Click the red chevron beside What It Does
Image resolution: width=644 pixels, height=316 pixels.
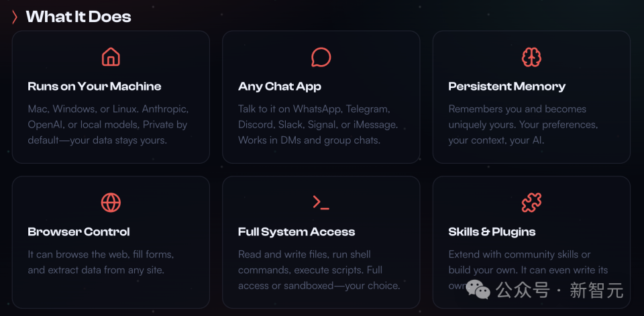coord(15,17)
